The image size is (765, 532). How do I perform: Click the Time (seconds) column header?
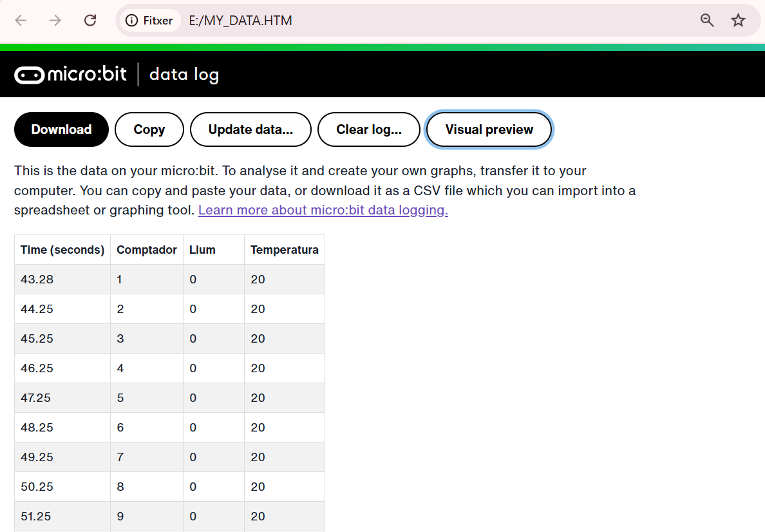(x=62, y=250)
